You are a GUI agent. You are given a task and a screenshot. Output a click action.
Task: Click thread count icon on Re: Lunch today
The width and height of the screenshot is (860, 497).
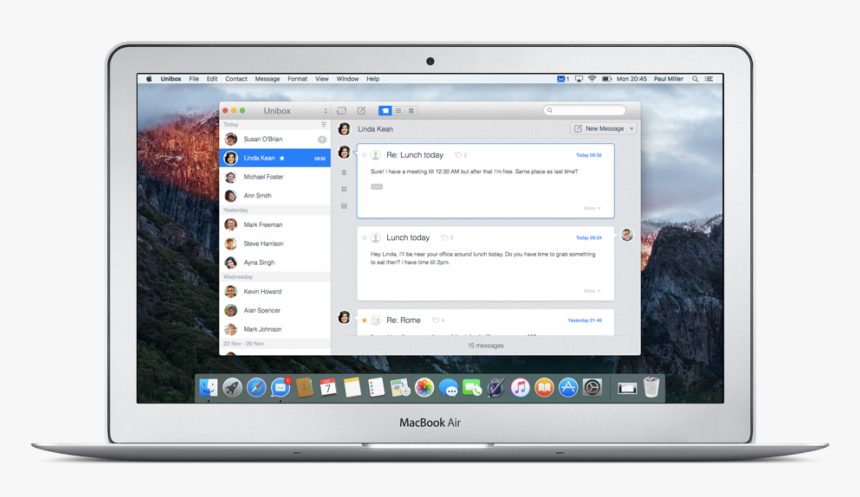(461, 155)
